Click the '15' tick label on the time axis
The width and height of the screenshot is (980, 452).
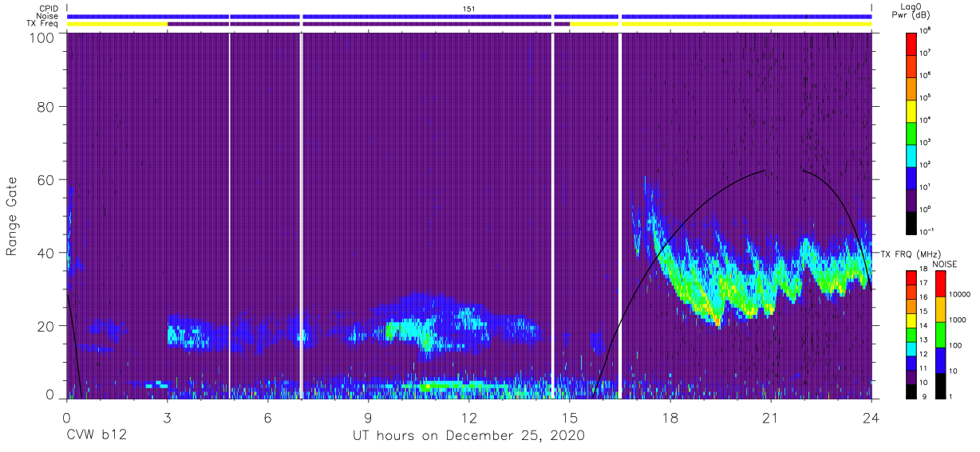pyautogui.click(x=569, y=417)
